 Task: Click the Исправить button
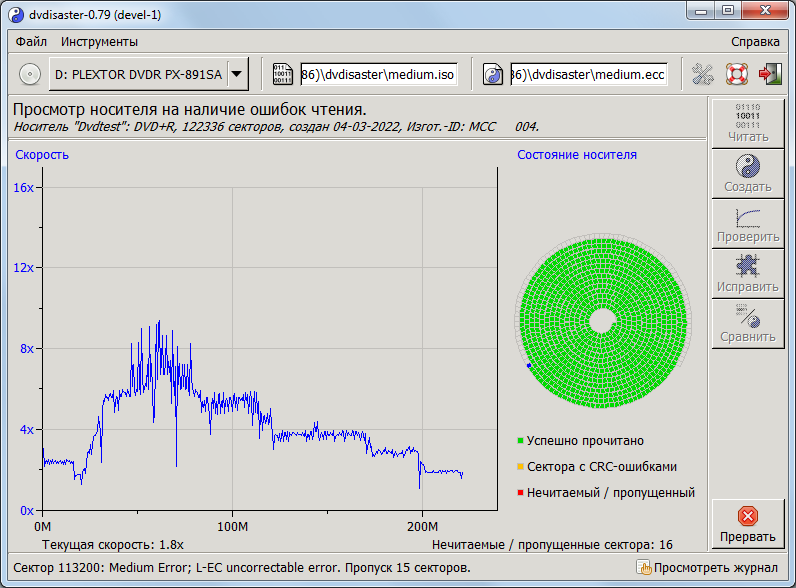coord(748,273)
